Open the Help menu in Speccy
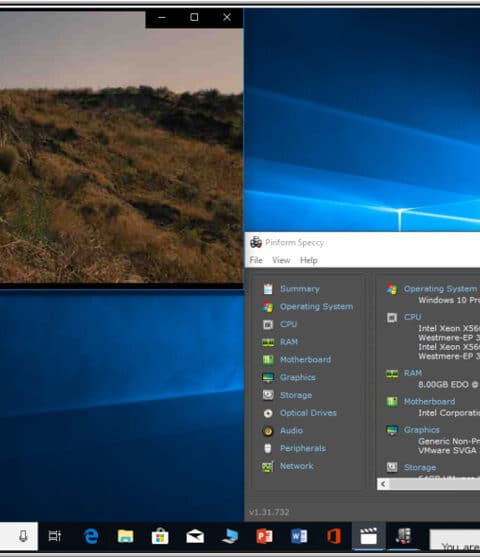 (309, 260)
